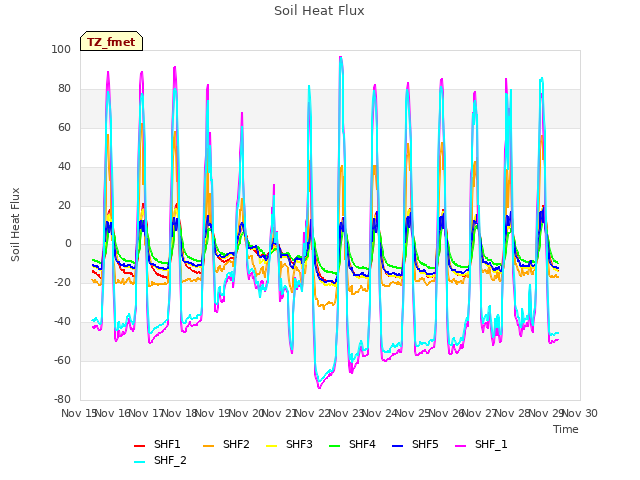Click the 20 y-axis tick label
Screen dimensions: 640x480
tap(64, 206)
